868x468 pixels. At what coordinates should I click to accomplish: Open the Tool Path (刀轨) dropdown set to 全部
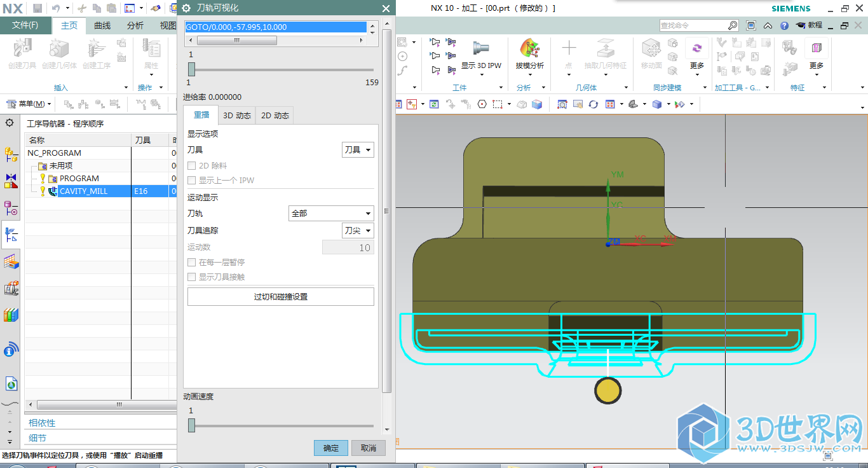coord(331,214)
